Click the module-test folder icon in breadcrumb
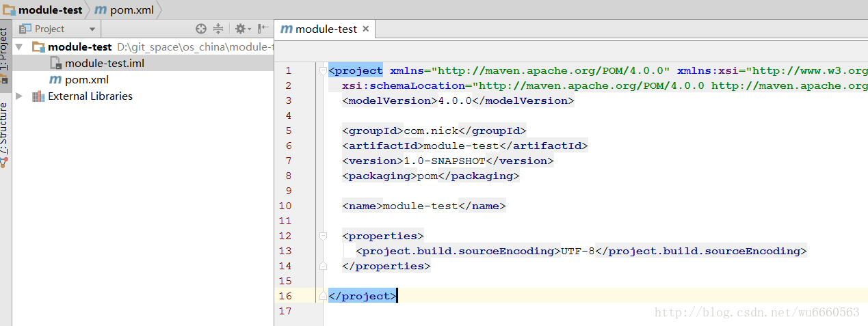Screen dimensions: 868x326 click(9, 10)
